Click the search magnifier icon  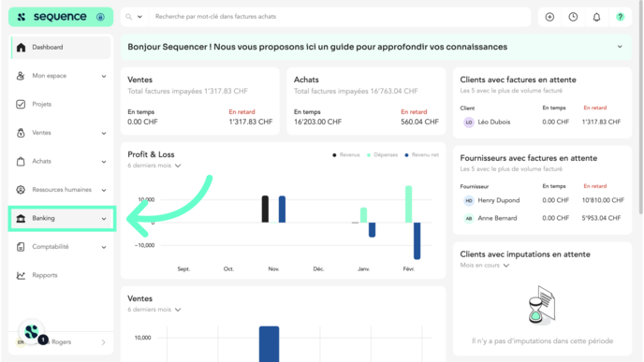128,17
